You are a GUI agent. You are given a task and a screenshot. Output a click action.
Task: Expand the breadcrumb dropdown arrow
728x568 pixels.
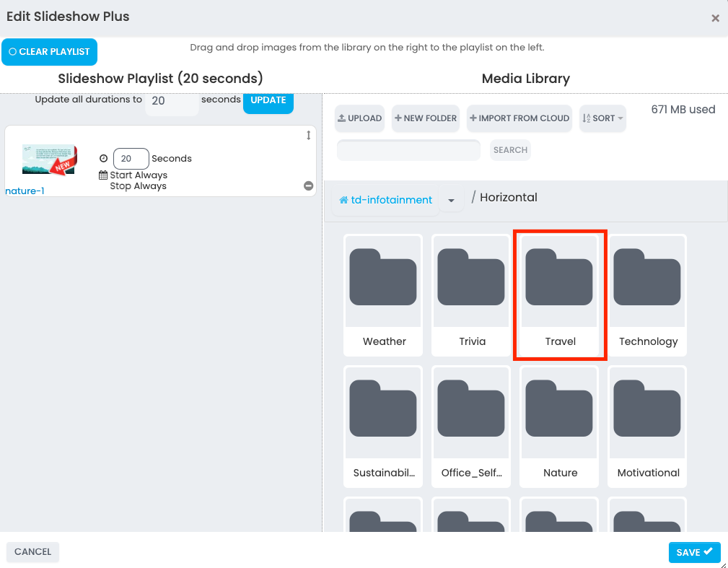(x=451, y=200)
